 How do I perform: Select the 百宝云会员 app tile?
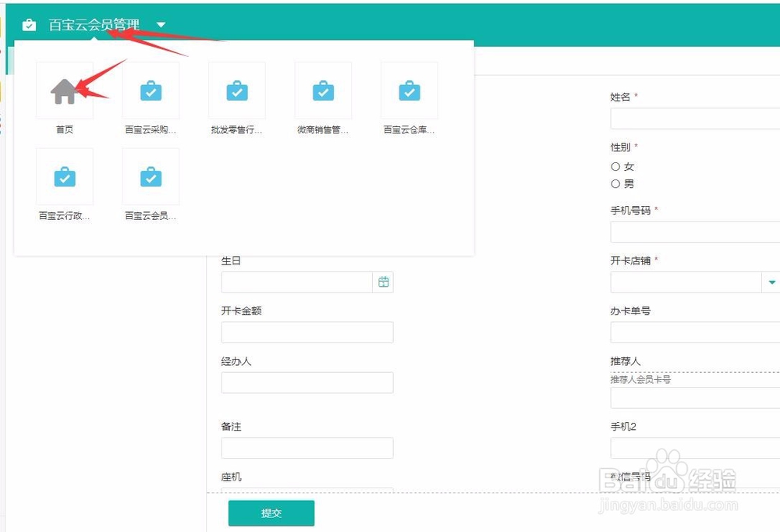151,176
